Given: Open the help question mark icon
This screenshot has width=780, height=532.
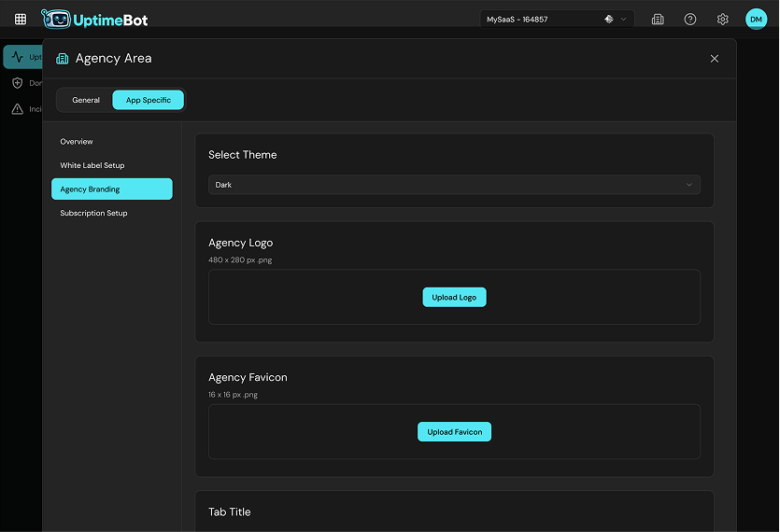Looking at the screenshot, I should [x=690, y=20].
